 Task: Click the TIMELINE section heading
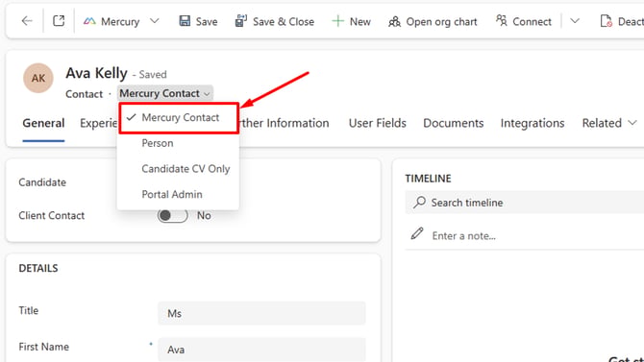pyautogui.click(x=428, y=179)
